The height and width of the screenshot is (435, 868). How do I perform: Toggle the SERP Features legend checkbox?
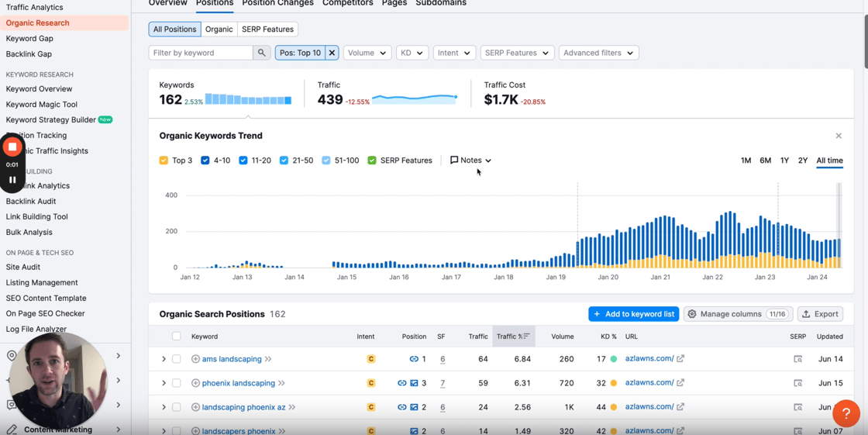pos(372,161)
